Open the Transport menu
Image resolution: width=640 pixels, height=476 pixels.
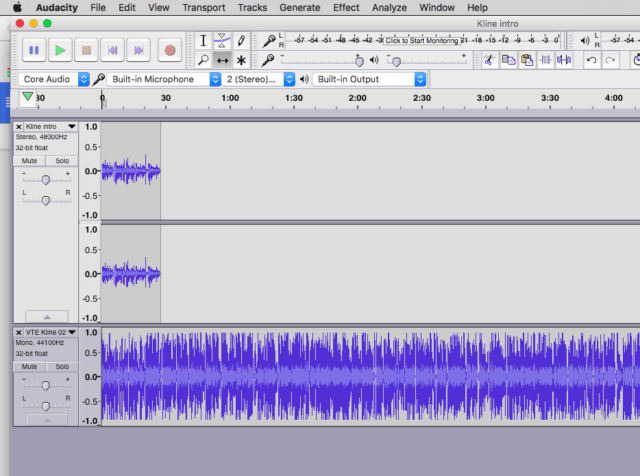click(x=204, y=8)
